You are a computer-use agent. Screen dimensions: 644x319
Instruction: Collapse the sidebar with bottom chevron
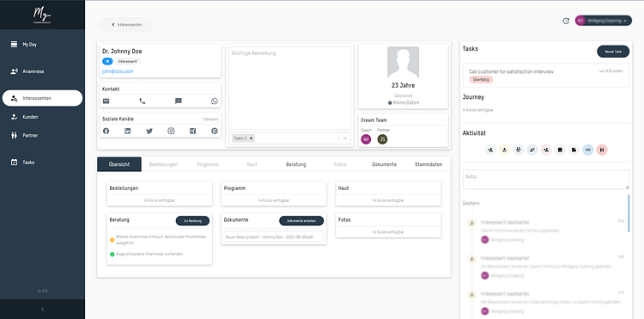click(x=42, y=310)
